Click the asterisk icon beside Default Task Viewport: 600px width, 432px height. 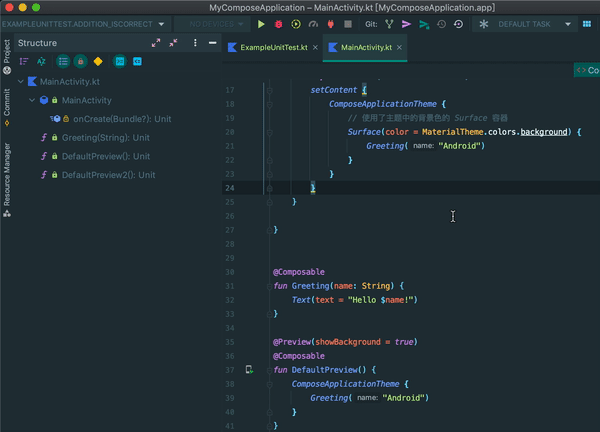[x=484, y=24]
